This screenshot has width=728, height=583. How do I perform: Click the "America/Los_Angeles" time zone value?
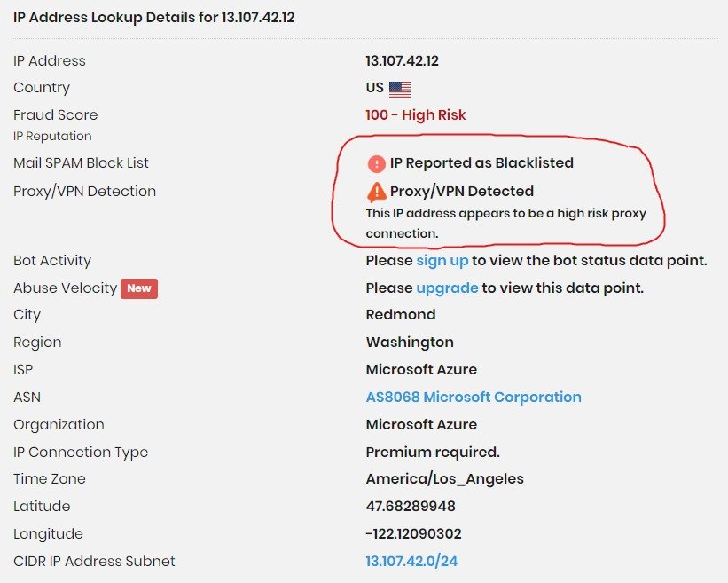444,479
